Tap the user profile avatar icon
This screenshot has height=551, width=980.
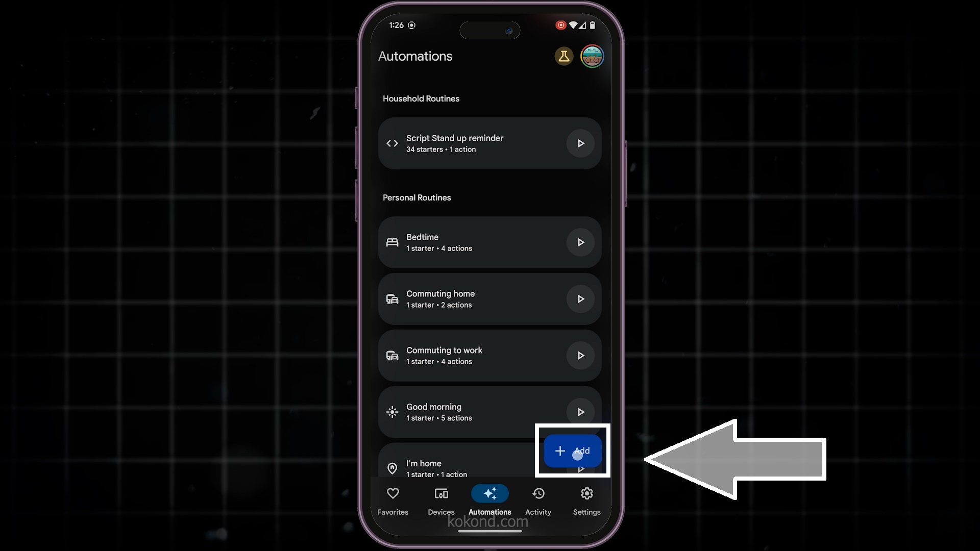click(x=592, y=56)
